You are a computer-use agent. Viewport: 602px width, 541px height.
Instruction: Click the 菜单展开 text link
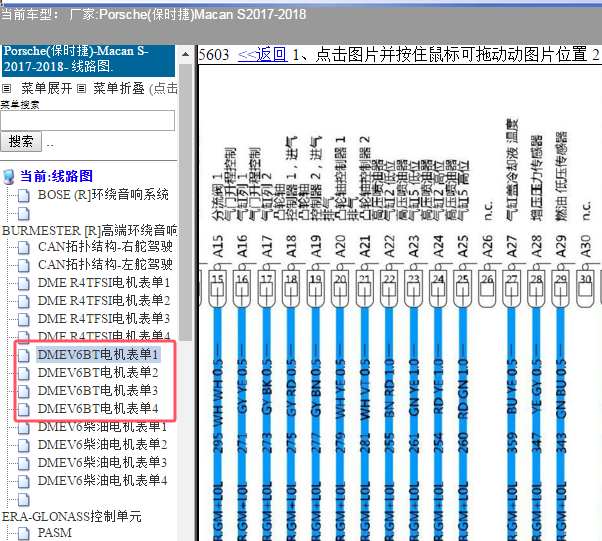pos(46,89)
